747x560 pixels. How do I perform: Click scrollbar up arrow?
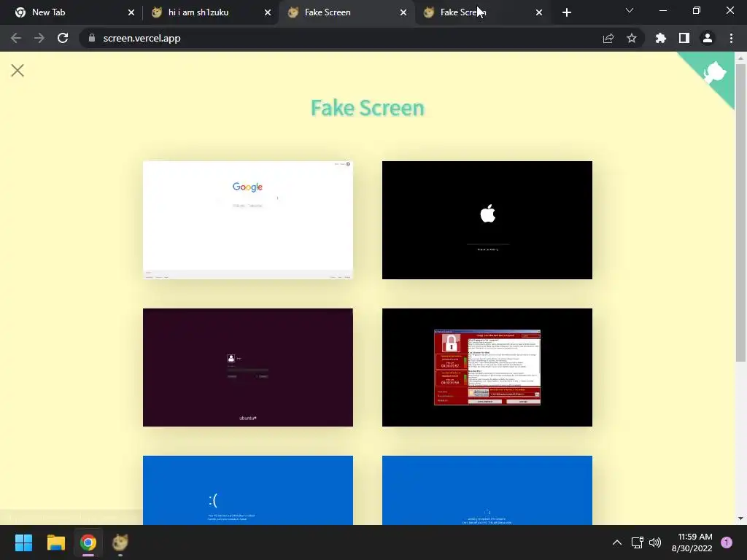click(740, 58)
